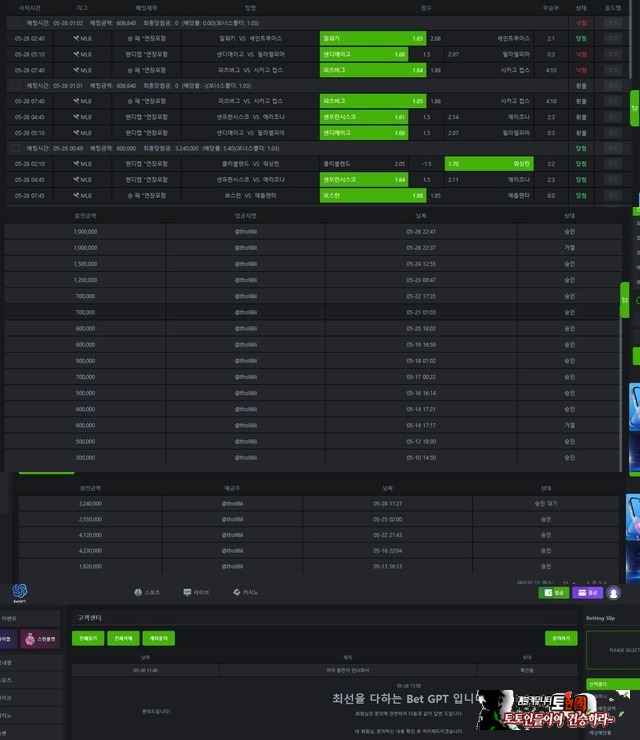Viewport: 640px width, 740px height.
Task: Click the 피츠버그 1.85 odds cell
Action: coord(373,101)
